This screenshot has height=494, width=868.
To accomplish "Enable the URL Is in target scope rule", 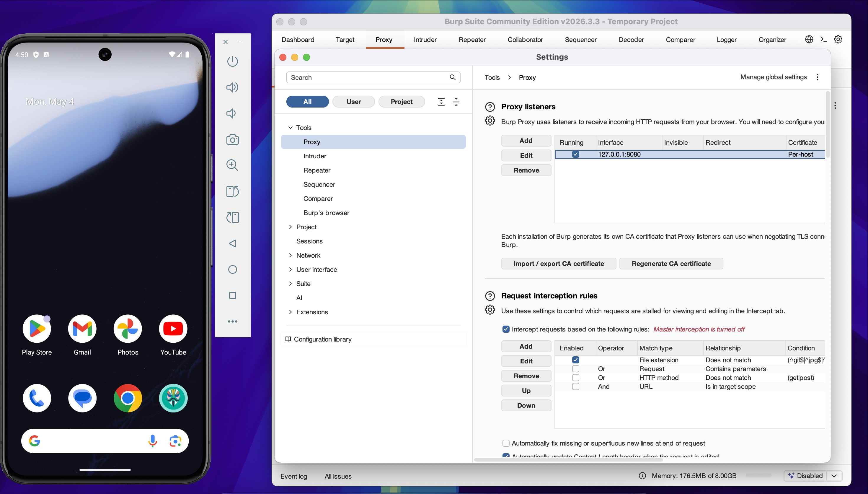I will (x=575, y=386).
